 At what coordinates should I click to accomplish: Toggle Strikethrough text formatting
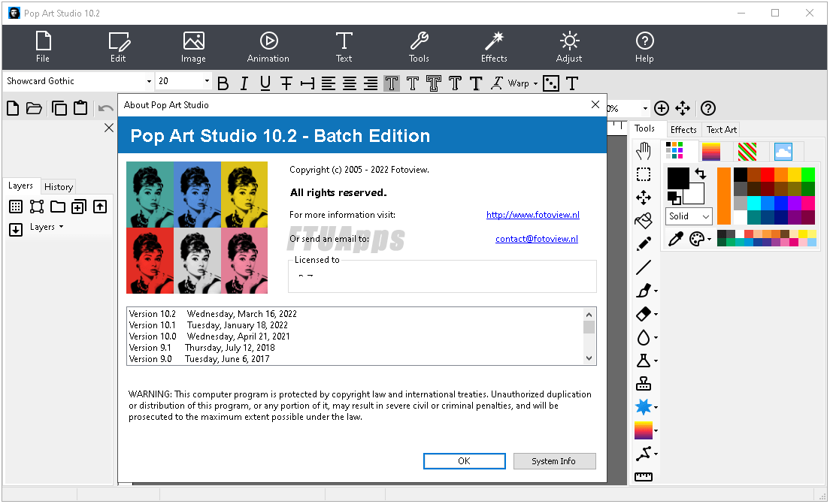click(x=286, y=83)
